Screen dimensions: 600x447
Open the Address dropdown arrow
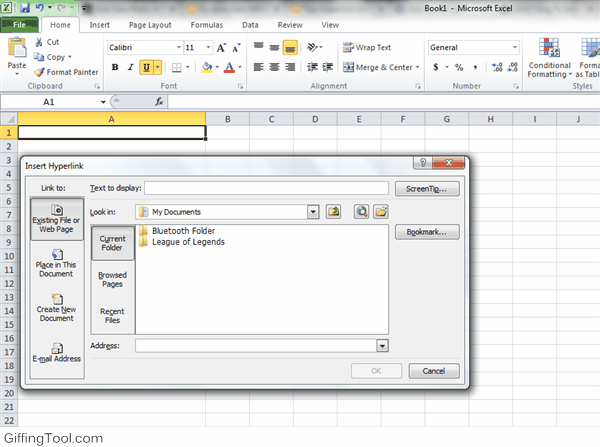[x=382, y=346]
